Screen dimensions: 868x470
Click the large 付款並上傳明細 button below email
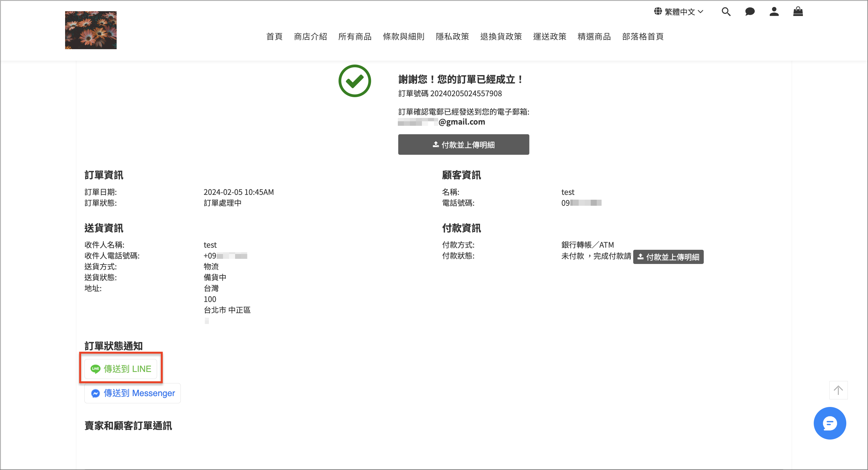coord(464,144)
